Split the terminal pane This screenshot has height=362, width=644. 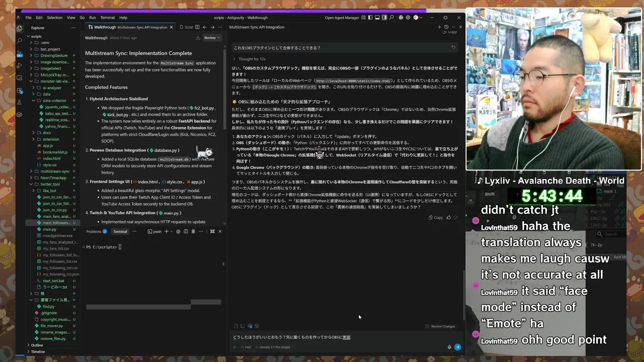pos(186,231)
